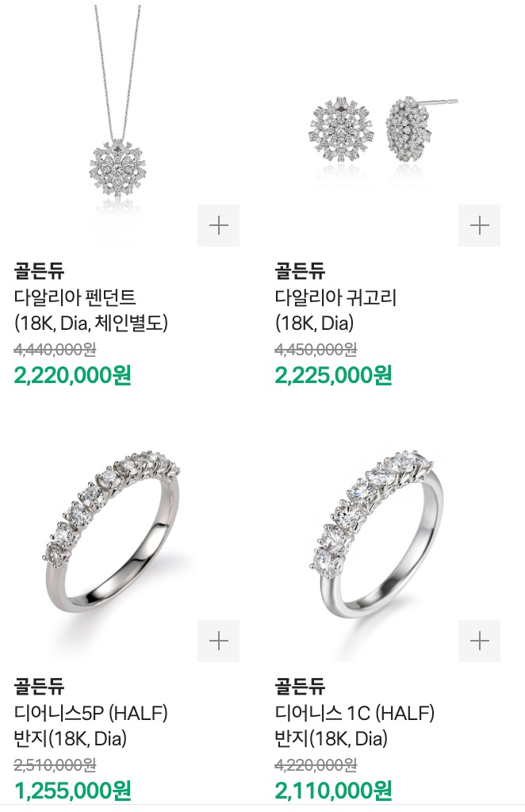Click plus icon on 디어니스 1C ring product

point(479,641)
